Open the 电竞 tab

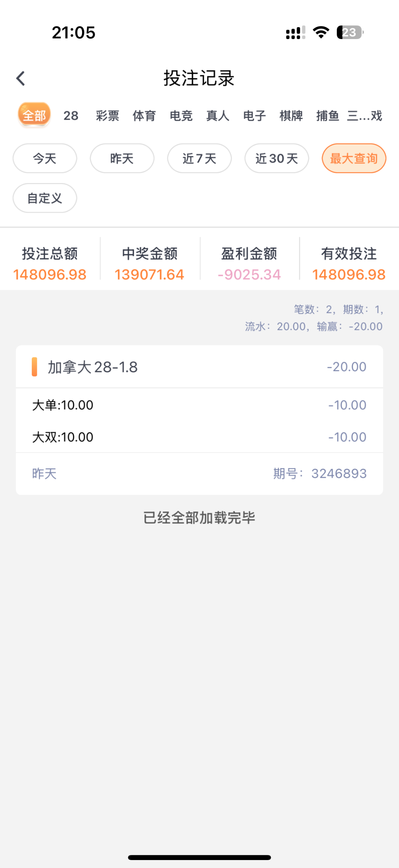pyautogui.click(x=181, y=116)
